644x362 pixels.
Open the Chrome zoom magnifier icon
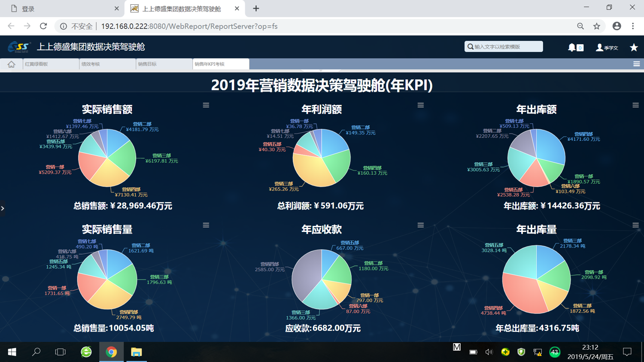580,26
